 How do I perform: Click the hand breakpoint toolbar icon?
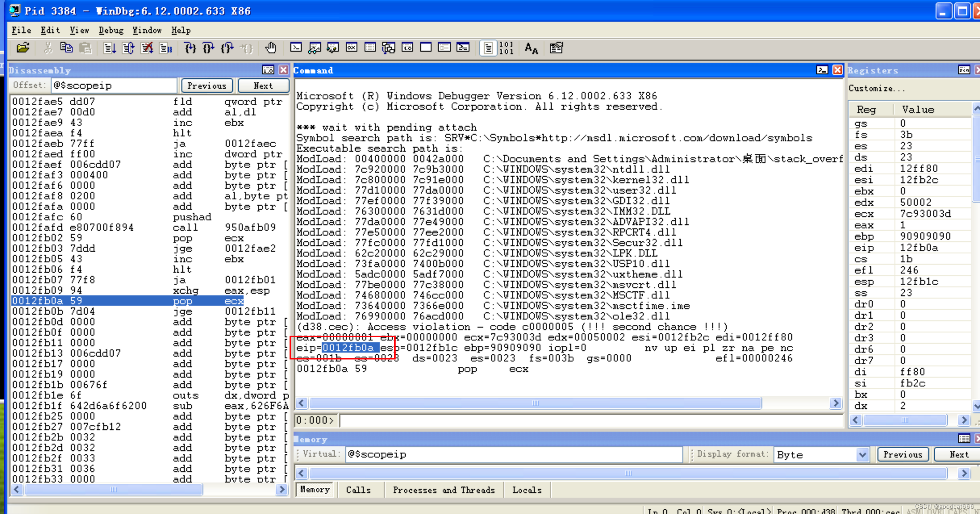tap(271, 48)
